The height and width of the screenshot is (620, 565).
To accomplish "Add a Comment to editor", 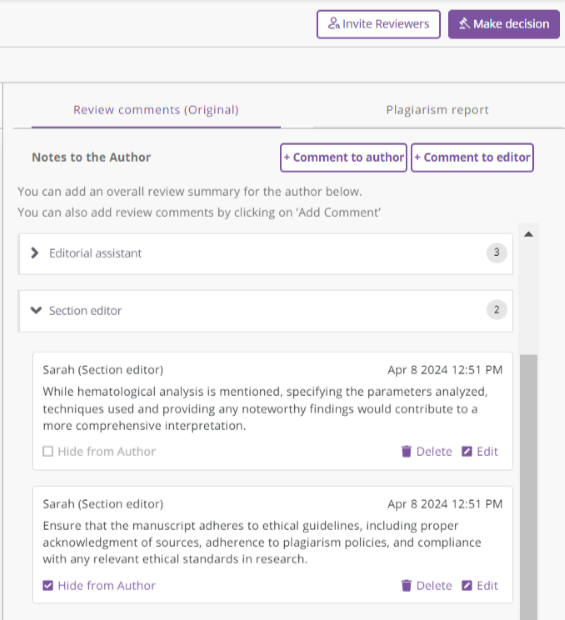I will click(x=472, y=157).
